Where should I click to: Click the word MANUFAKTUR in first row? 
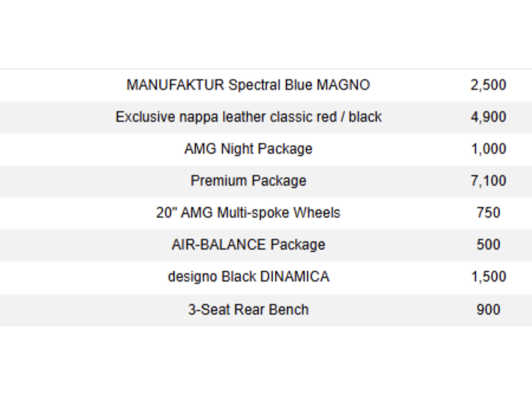pyautogui.click(x=175, y=85)
